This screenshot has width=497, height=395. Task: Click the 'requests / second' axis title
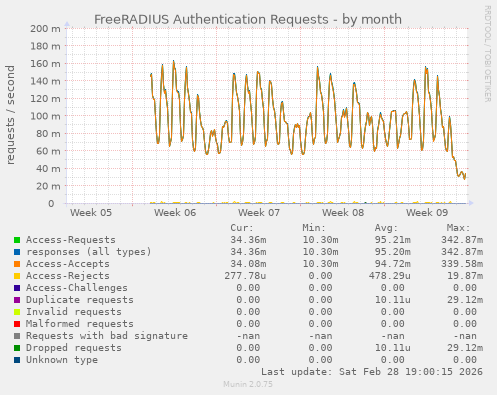(10, 115)
